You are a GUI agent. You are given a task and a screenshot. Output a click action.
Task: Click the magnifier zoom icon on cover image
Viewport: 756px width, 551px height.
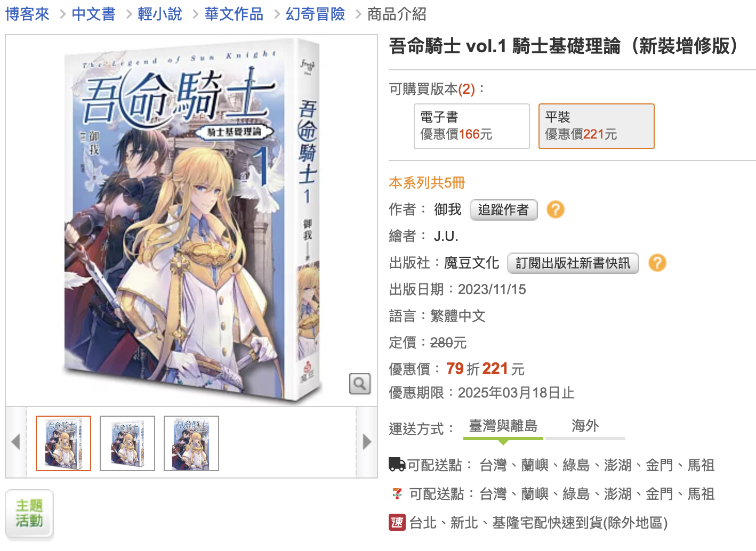click(x=360, y=384)
